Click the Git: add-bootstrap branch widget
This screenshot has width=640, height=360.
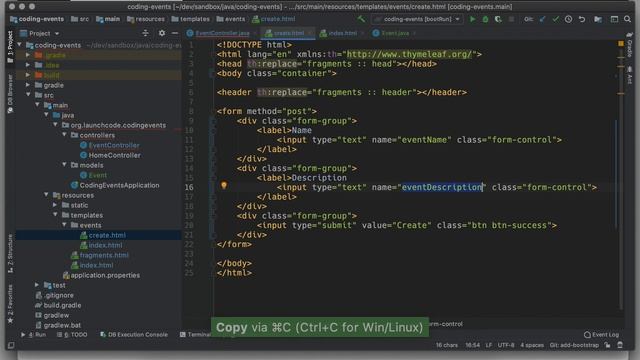(574, 345)
